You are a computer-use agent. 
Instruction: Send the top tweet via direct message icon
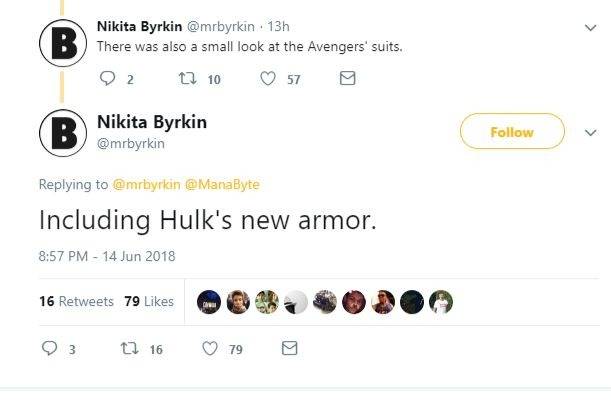(x=347, y=79)
